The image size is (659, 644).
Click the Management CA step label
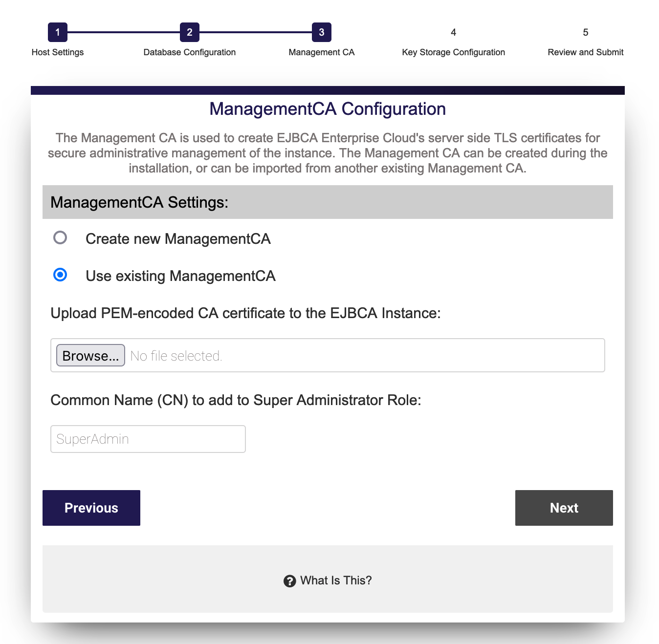pos(322,52)
